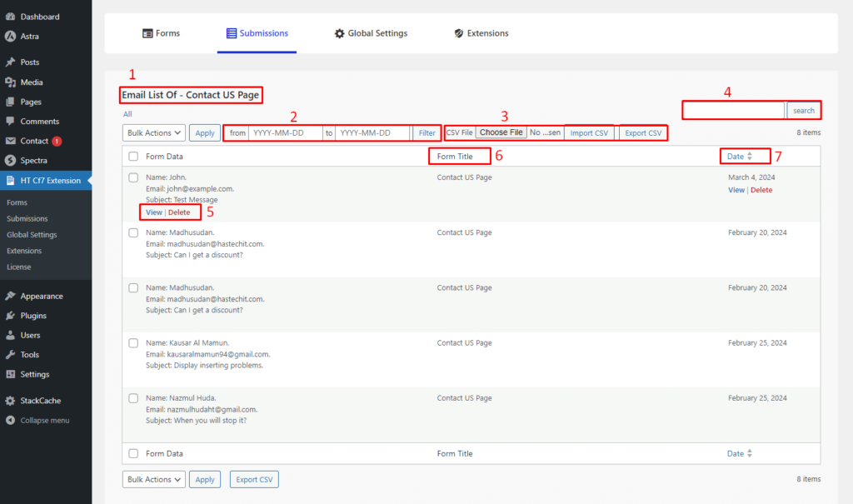Check the select-all box in table header
This screenshot has height=504, width=853.
click(133, 157)
